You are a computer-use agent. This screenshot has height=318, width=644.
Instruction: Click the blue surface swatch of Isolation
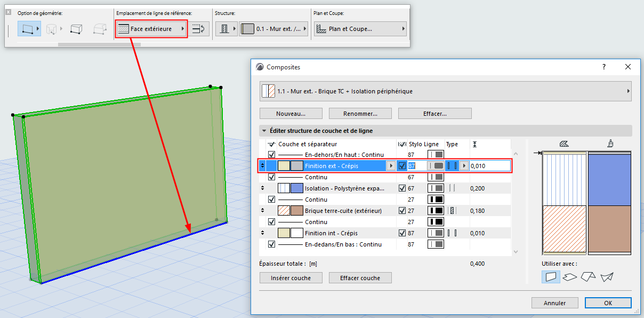297,188
